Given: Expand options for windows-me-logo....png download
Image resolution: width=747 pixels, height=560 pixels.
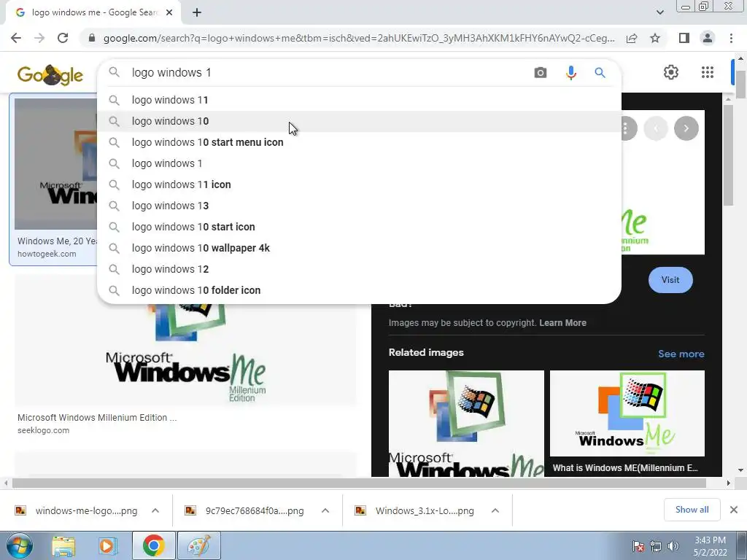Looking at the screenshot, I should [155, 510].
